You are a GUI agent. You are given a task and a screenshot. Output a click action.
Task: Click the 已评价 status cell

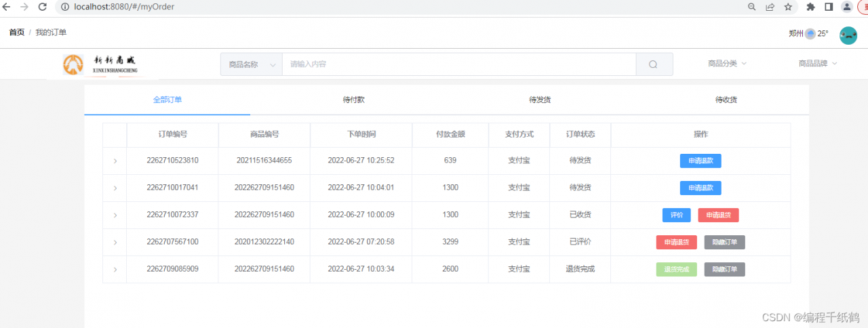point(580,242)
